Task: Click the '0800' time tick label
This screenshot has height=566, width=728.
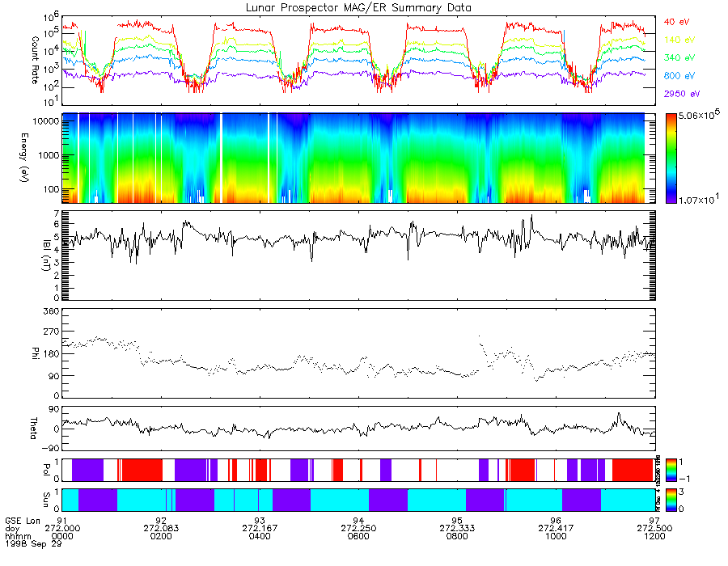Action: click(x=457, y=536)
